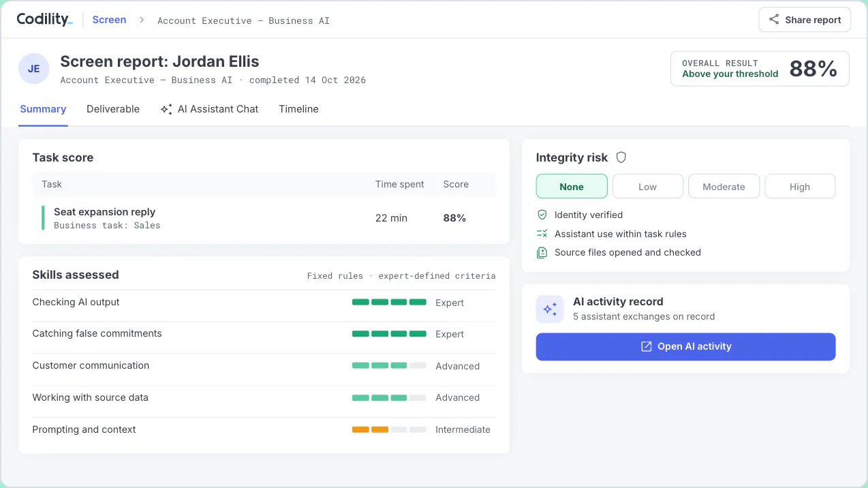
Task: Select the High integrity risk option
Action: (800, 186)
